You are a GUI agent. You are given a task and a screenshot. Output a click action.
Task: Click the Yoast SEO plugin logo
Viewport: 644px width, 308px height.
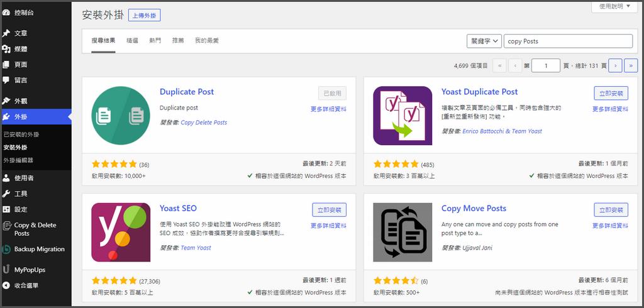pyautogui.click(x=121, y=232)
